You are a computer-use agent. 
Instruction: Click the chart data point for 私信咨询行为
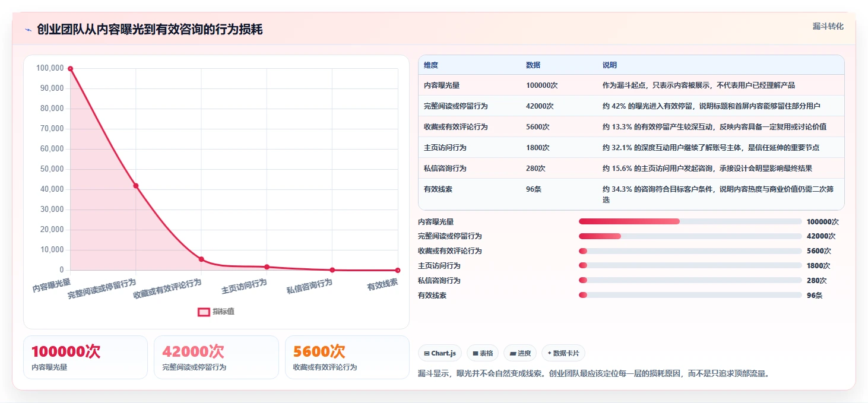point(332,270)
